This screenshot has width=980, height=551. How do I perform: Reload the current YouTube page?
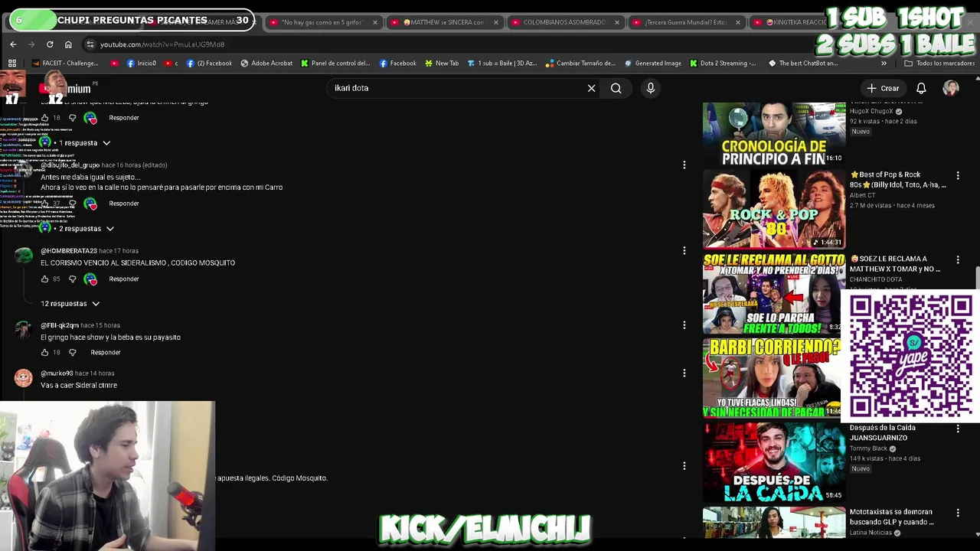click(50, 44)
